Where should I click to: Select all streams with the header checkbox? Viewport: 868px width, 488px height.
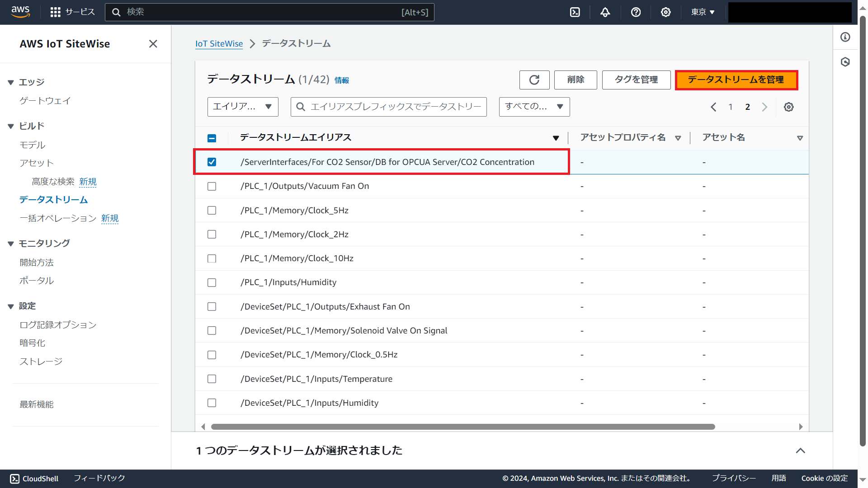tap(212, 138)
